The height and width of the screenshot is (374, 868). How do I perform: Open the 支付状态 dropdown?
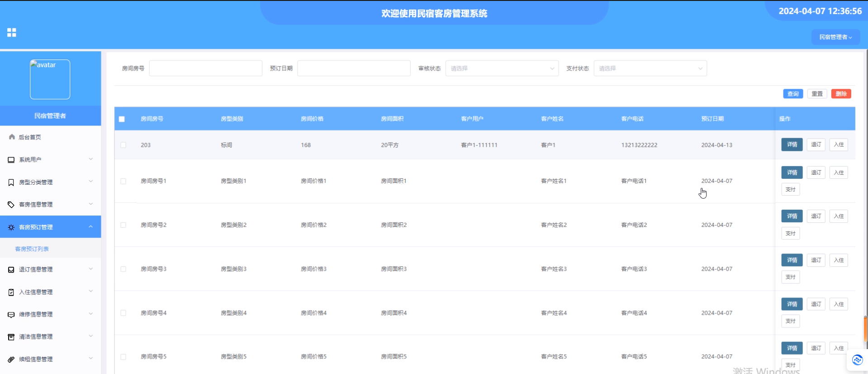point(650,68)
